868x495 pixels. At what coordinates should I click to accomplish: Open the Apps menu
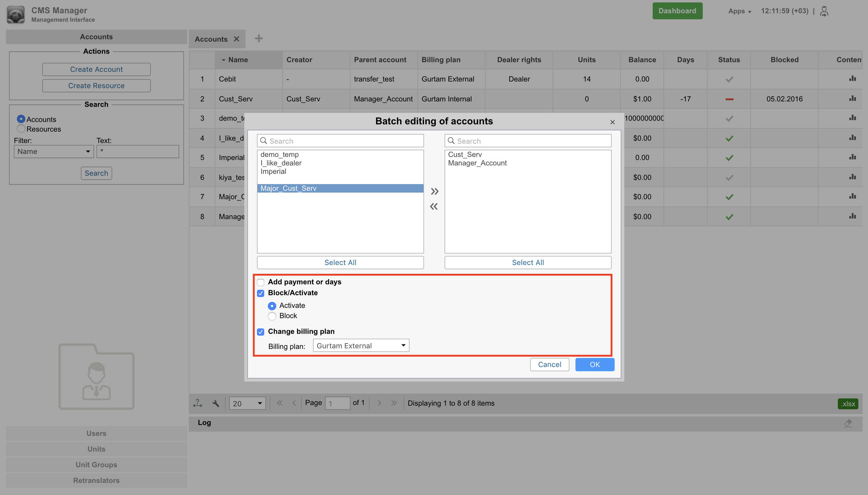coord(739,11)
